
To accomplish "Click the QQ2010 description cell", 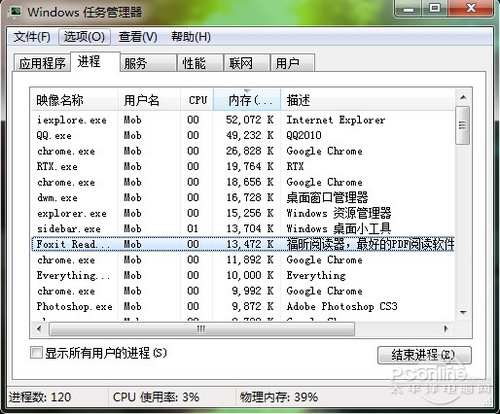I will [304, 135].
